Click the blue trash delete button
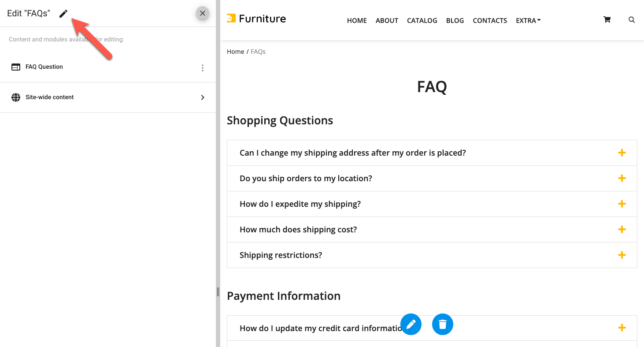Viewport: 644px width, 347px height. [x=443, y=325]
